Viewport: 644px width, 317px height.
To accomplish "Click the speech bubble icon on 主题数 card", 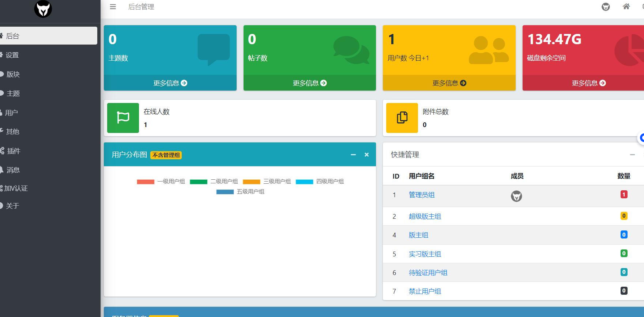I will [x=214, y=50].
